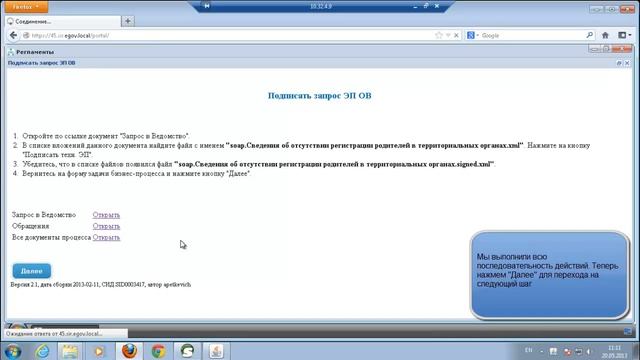The image size is (640, 360).
Task: Click the heading 'Подписать запрос ЭП ОВ'
Action: pos(320,96)
